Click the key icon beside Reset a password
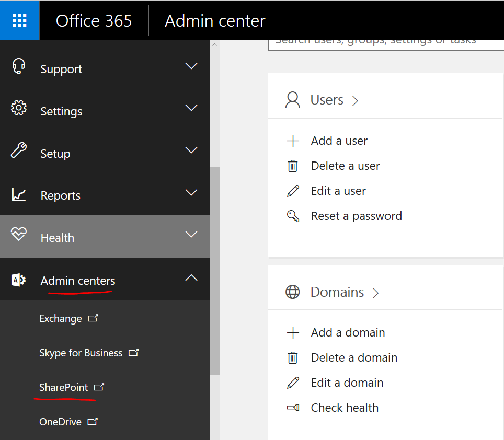The height and width of the screenshot is (440, 504). pos(293,216)
